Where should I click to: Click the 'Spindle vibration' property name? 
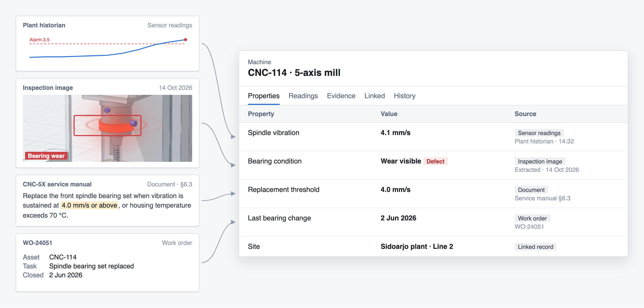pos(274,133)
